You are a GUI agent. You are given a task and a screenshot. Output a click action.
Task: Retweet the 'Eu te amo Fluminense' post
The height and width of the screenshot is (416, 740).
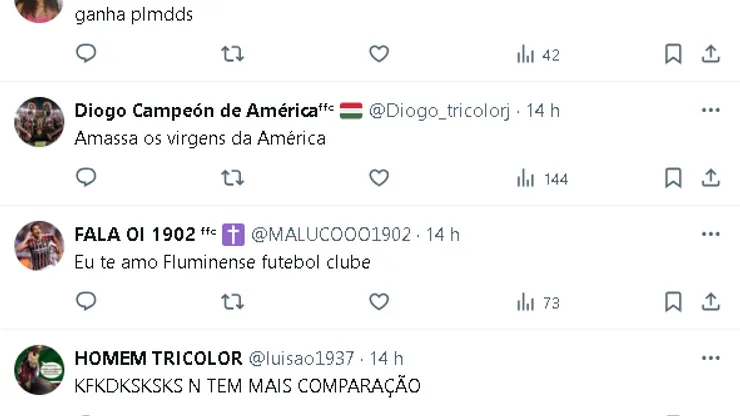point(233,302)
